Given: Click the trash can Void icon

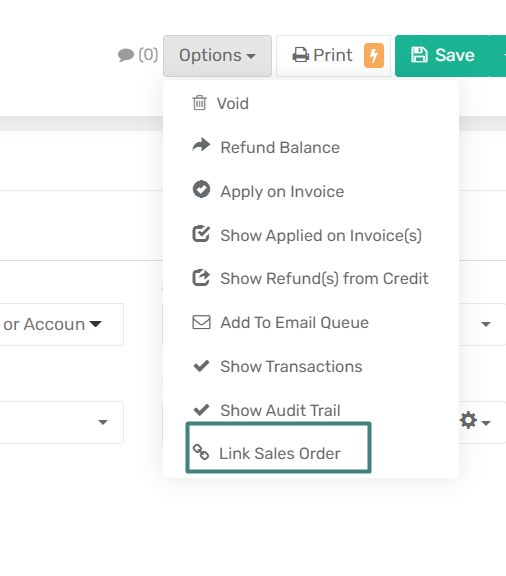Looking at the screenshot, I should point(200,103).
